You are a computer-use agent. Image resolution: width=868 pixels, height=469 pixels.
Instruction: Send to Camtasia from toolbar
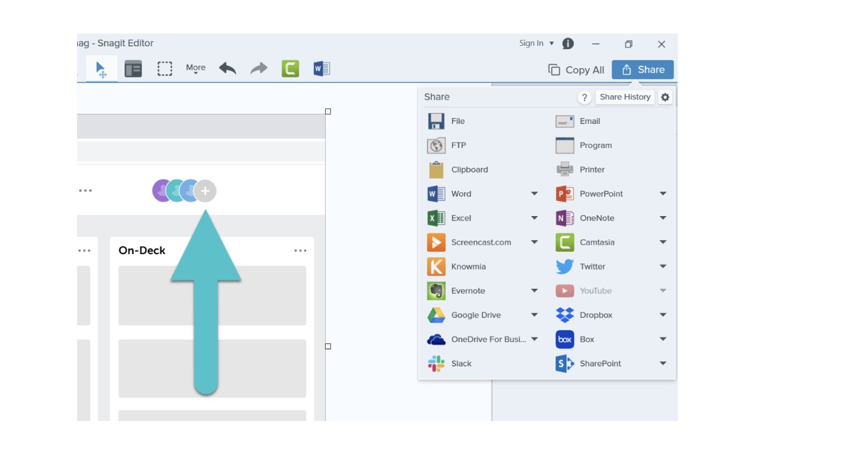pyautogui.click(x=290, y=69)
